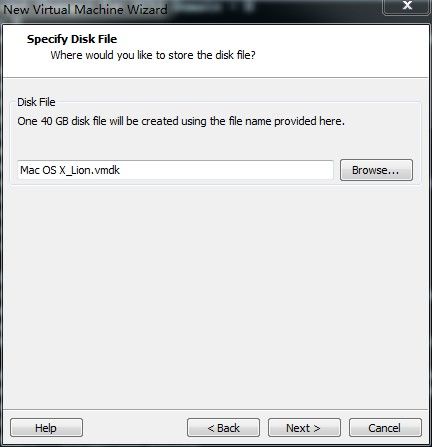The width and height of the screenshot is (432, 447).
Task: Click the word Lion in the filename
Action: pos(81,170)
